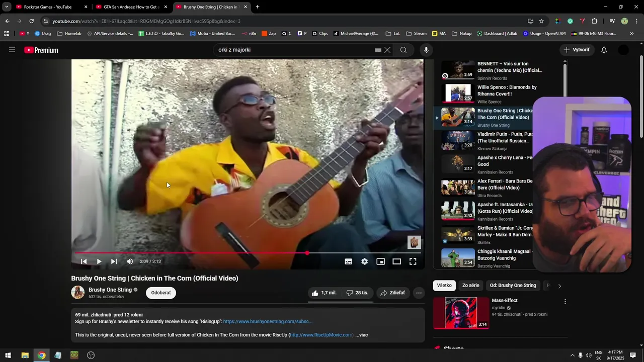Open the Mass-Effect recommended video thumbnail

pyautogui.click(x=461, y=313)
